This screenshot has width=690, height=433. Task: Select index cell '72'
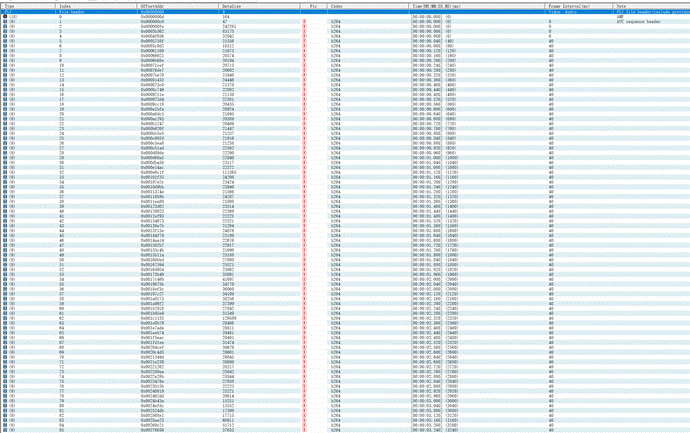pos(62,367)
